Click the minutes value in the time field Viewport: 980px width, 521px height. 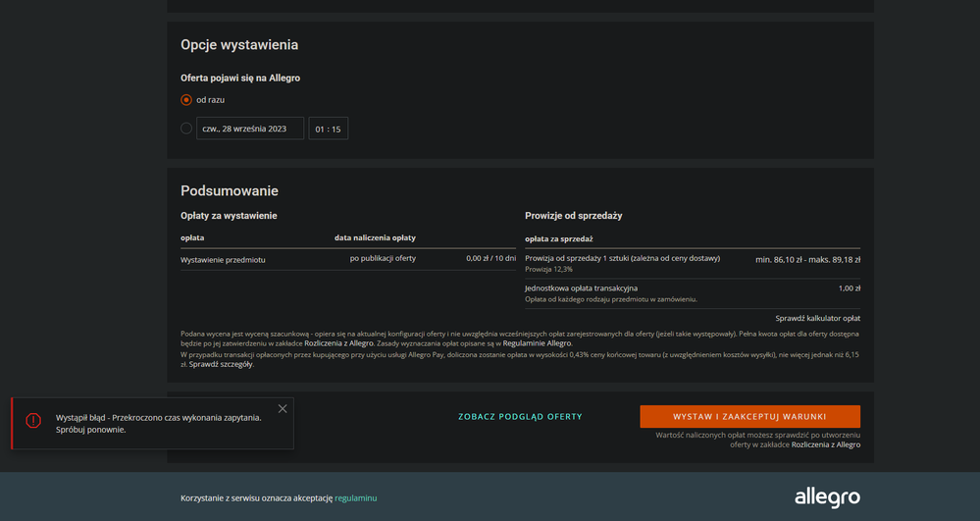(x=336, y=130)
